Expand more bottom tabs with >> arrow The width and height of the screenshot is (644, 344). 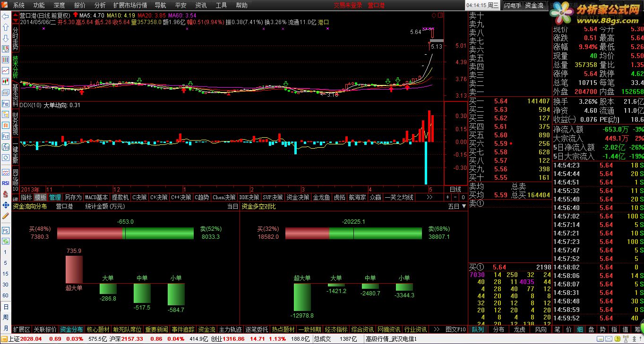click(x=436, y=329)
